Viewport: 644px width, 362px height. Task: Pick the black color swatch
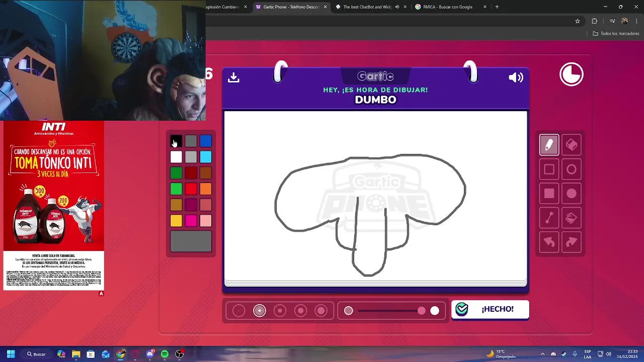click(x=176, y=141)
